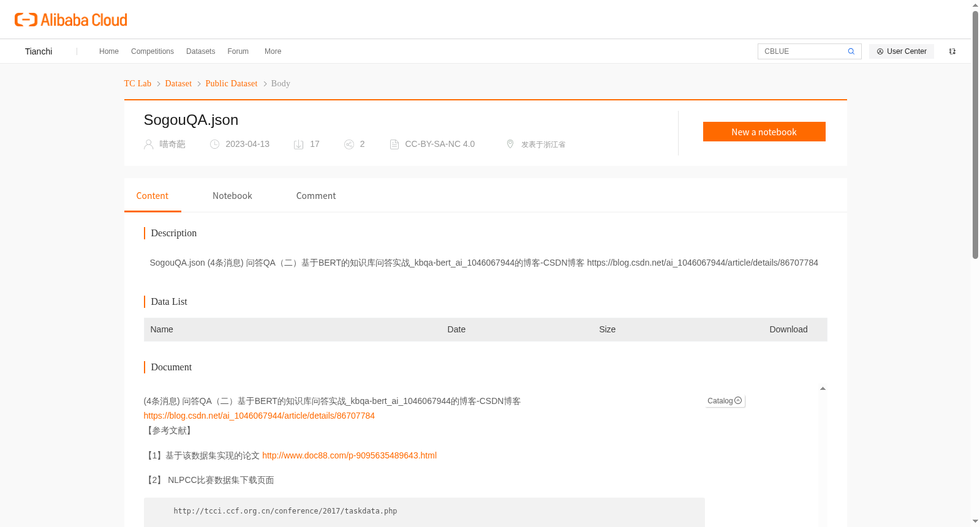This screenshot has width=980, height=527.
Task: Open the Home menu item
Action: coord(109,51)
